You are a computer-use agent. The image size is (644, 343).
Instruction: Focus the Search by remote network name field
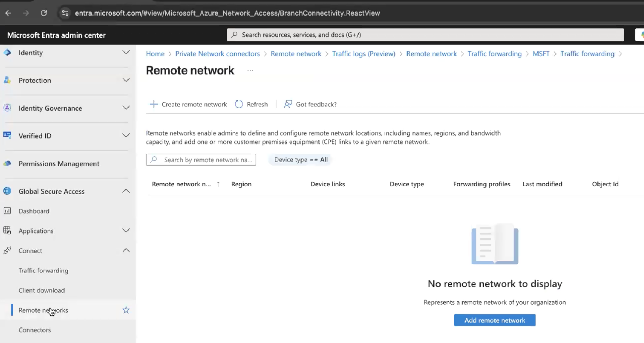click(x=201, y=160)
